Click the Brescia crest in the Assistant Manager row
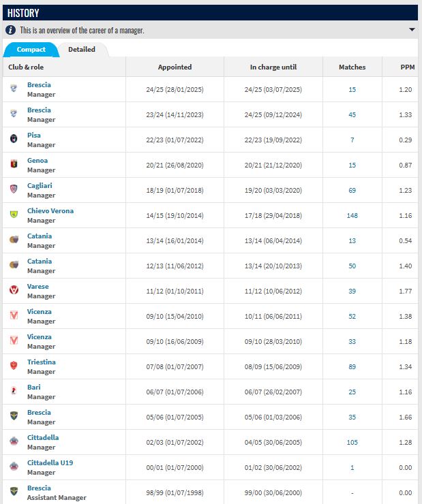The image size is (422, 504). tap(14, 491)
